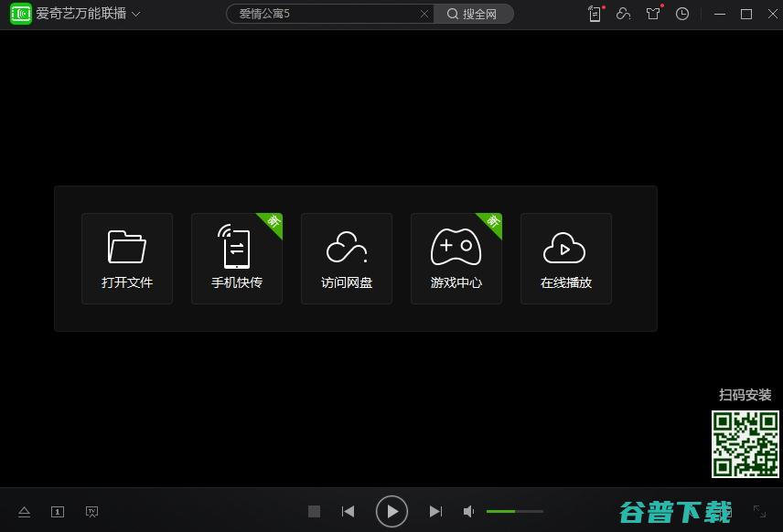Click the screen-cast icon in bottom bar
This screenshot has height=532, width=783.
point(91,512)
